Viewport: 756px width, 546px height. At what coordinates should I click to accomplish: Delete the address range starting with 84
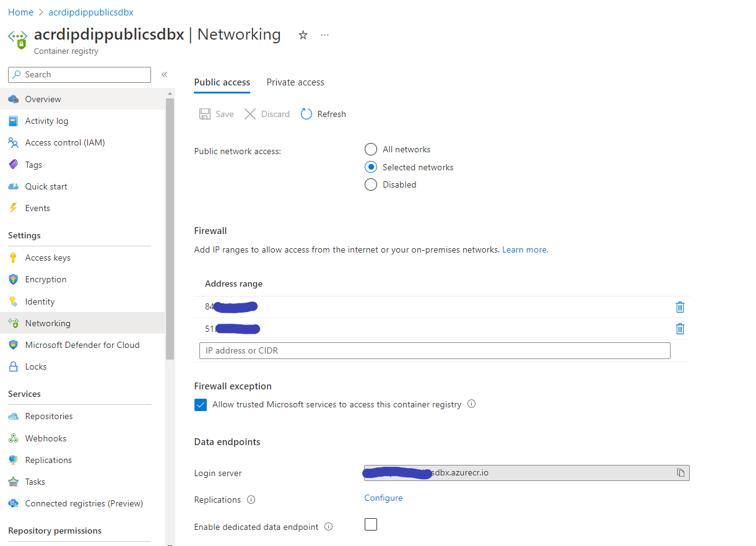680,307
